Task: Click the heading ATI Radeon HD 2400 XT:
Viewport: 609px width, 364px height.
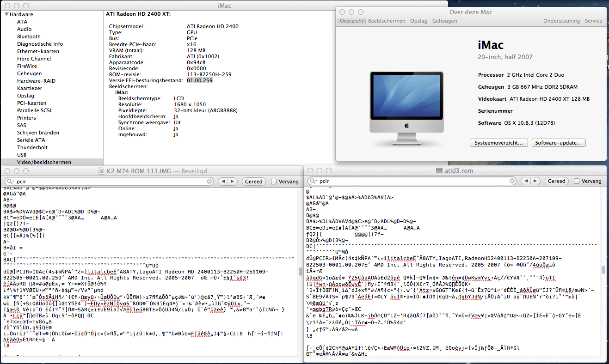Action: (x=138, y=14)
